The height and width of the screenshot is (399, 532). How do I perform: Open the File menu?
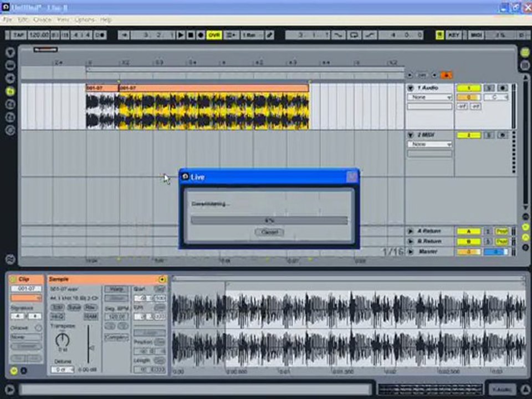pyautogui.click(x=7, y=20)
